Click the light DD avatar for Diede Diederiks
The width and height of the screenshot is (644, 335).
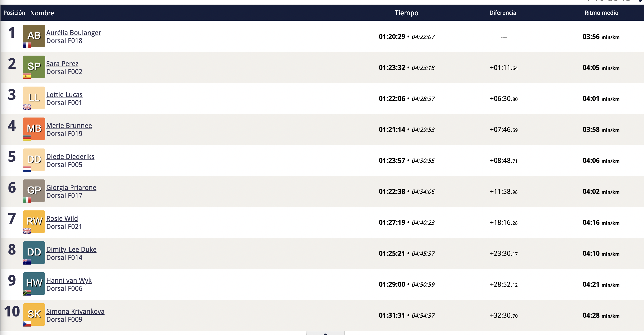(34, 160)
